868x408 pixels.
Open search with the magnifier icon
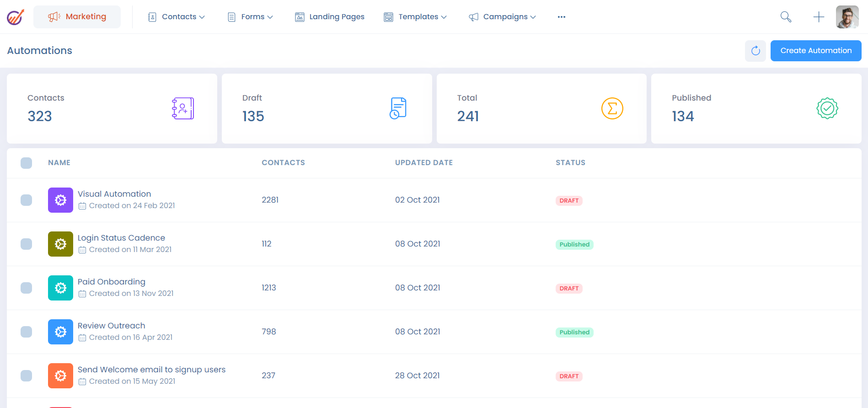pyautogui.click(x=786, y=17)
